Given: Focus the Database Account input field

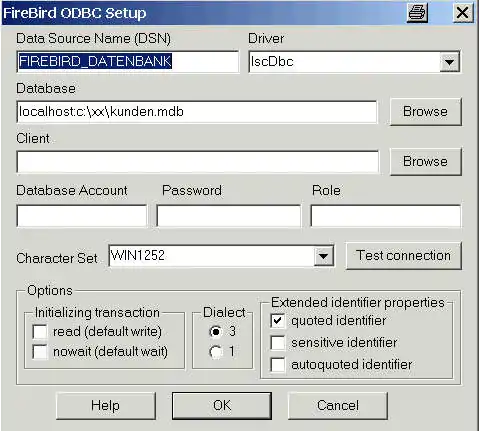Looking at the screenshot, I should click(x=82, y=216).
